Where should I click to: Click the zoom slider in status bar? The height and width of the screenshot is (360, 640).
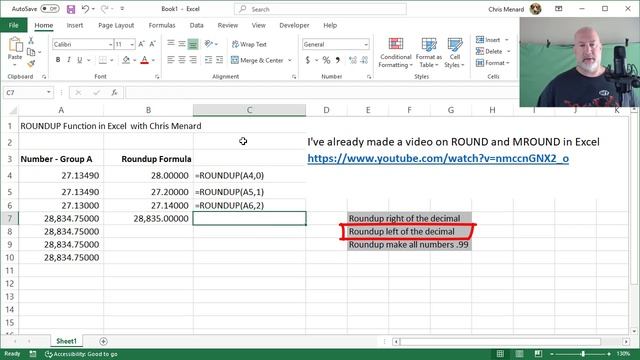[x=582, y=354]
